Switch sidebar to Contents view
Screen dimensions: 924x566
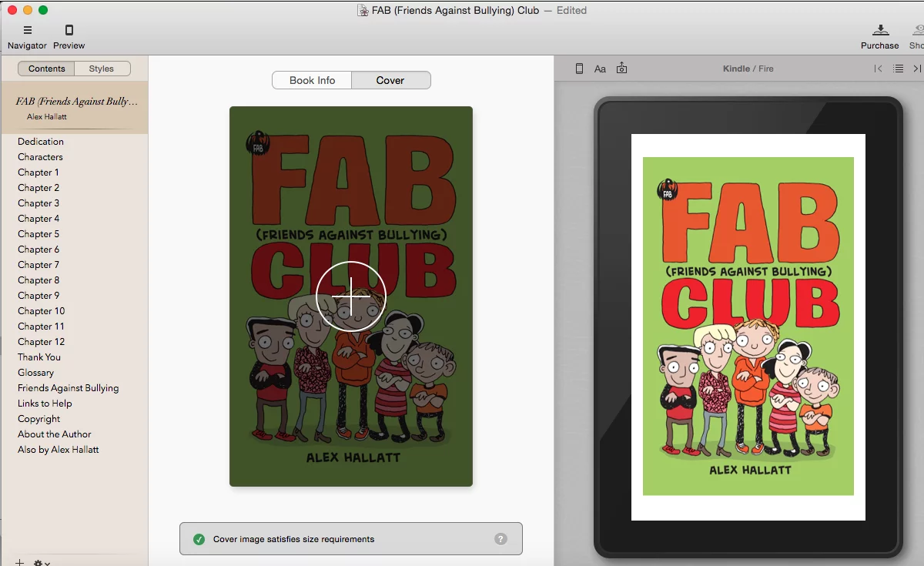(x=47, y=69)
